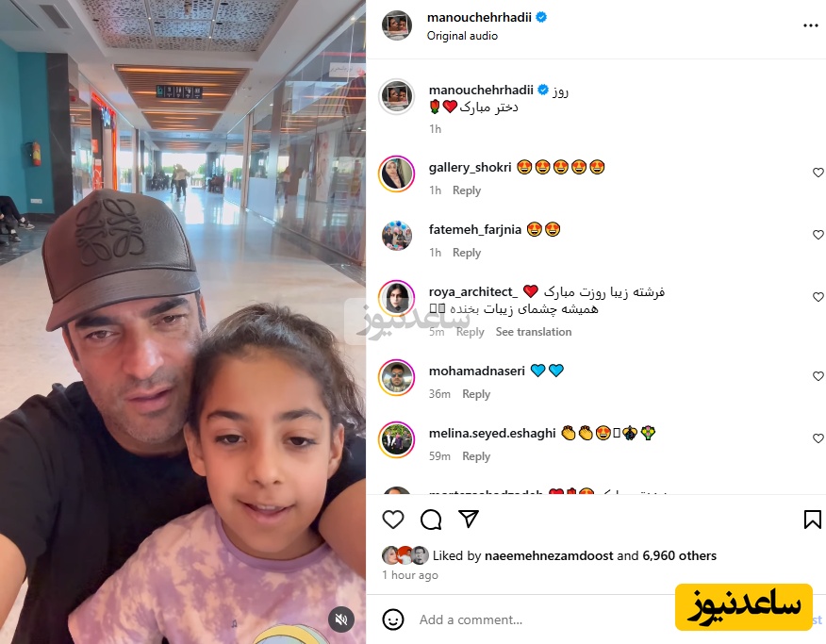
Task: Open emoji picker in comment box
Action: click(393, 619)
